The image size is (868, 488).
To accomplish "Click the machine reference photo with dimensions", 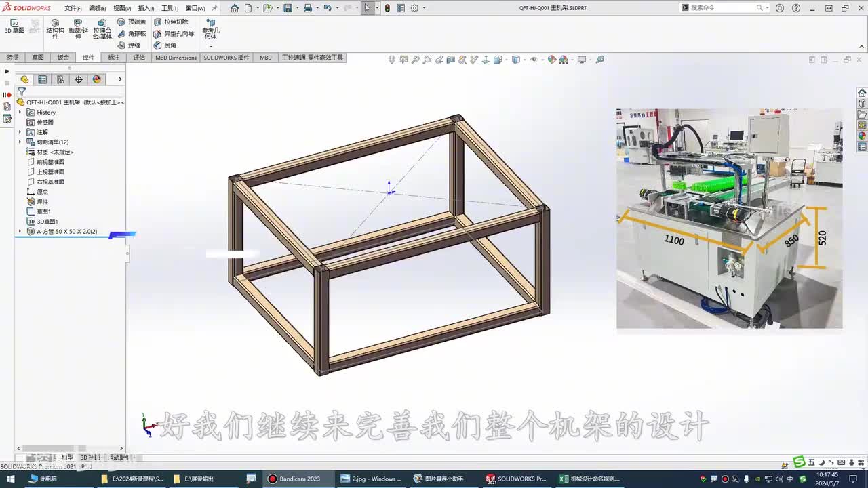I will [730, 218].
